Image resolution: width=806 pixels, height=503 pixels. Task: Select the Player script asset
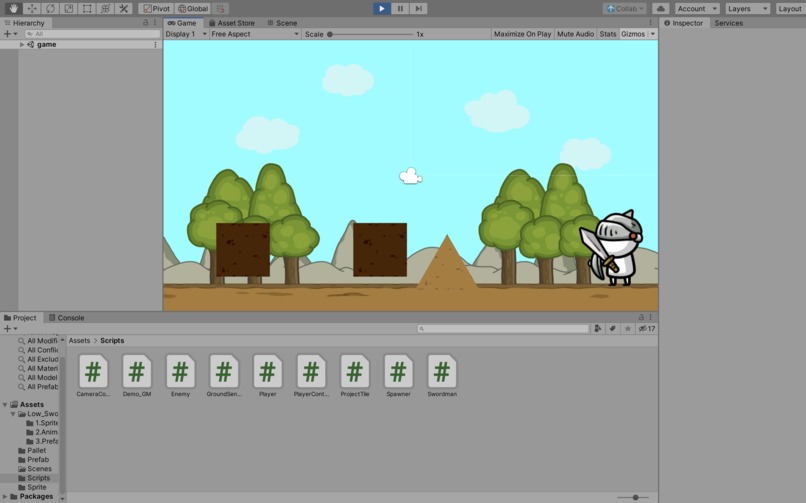coord(267,376)
